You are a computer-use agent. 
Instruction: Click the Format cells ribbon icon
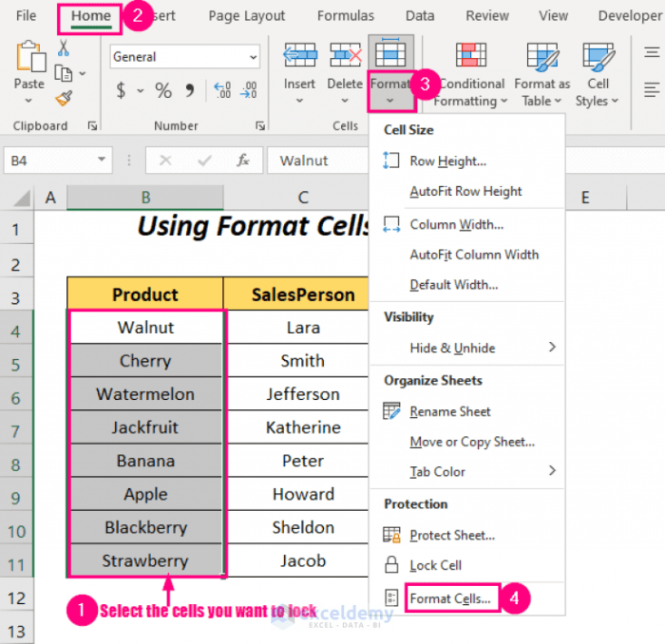[390, 52]
